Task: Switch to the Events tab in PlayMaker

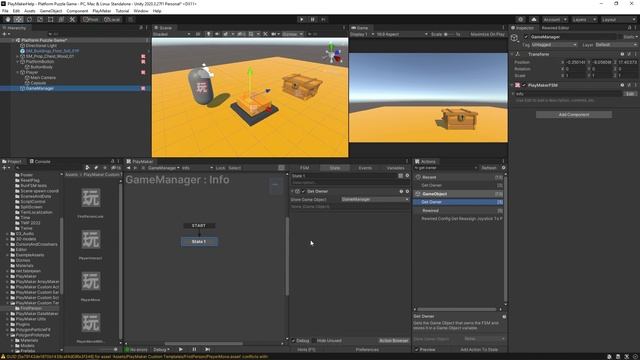Action: click(365, 168)
